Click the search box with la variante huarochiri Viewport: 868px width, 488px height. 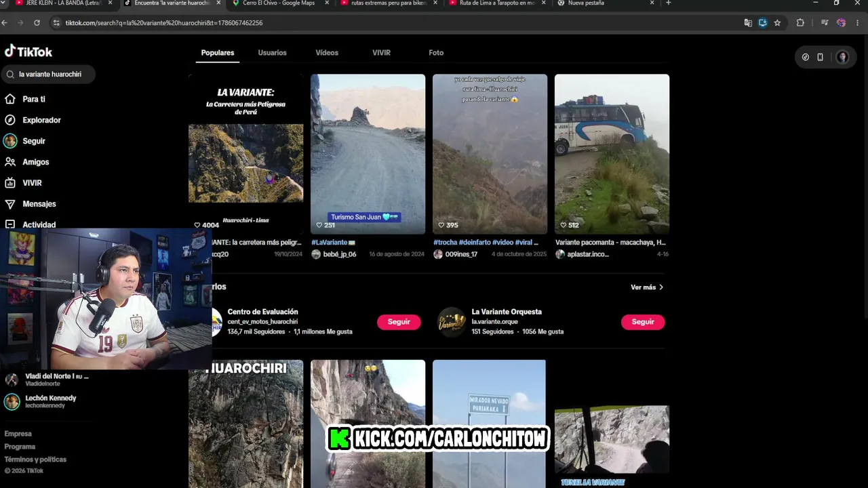[49, 74]
